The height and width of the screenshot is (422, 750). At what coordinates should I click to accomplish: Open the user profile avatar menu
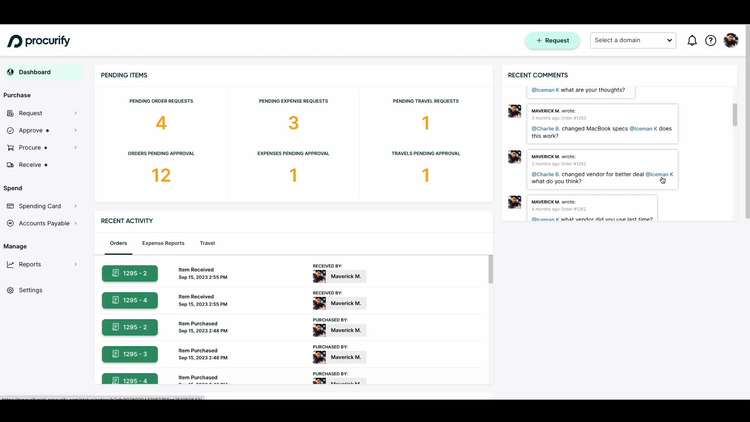731,41
